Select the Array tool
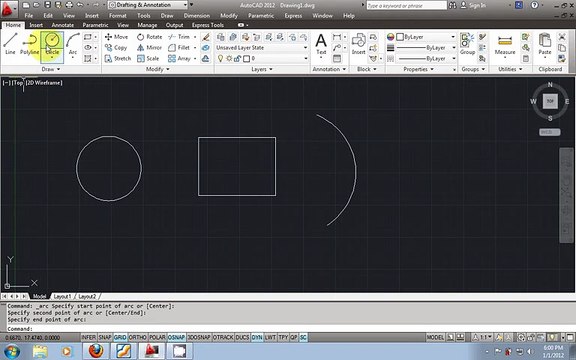Viewport: 576px width, 360px height. click(x=179, y=58)
